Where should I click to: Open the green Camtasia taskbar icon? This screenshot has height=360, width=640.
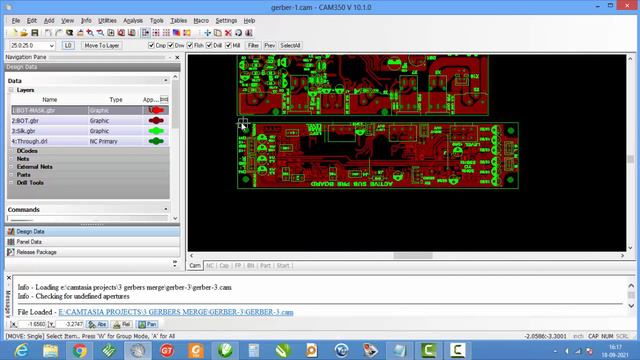(428, 351)
